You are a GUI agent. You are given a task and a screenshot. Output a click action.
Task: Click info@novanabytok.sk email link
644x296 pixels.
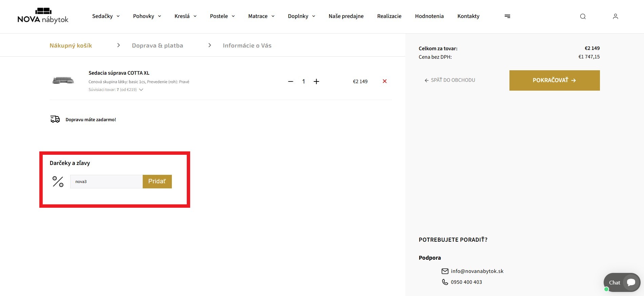pyautogui.click(x=477, y=271)
